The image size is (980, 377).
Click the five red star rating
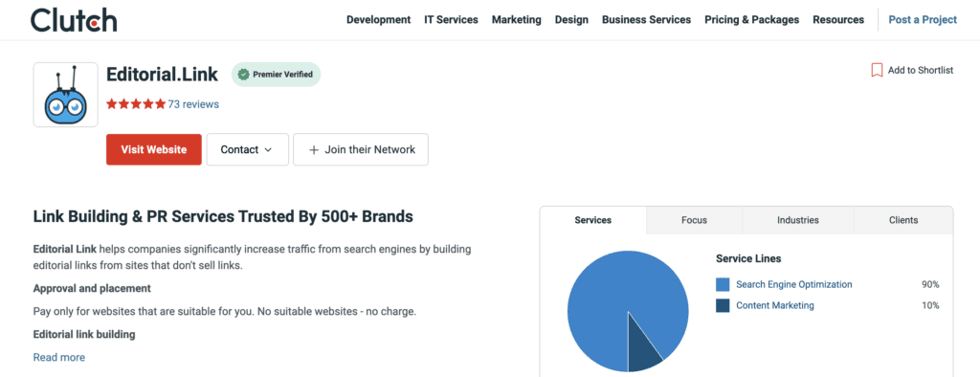coord(136,104)
